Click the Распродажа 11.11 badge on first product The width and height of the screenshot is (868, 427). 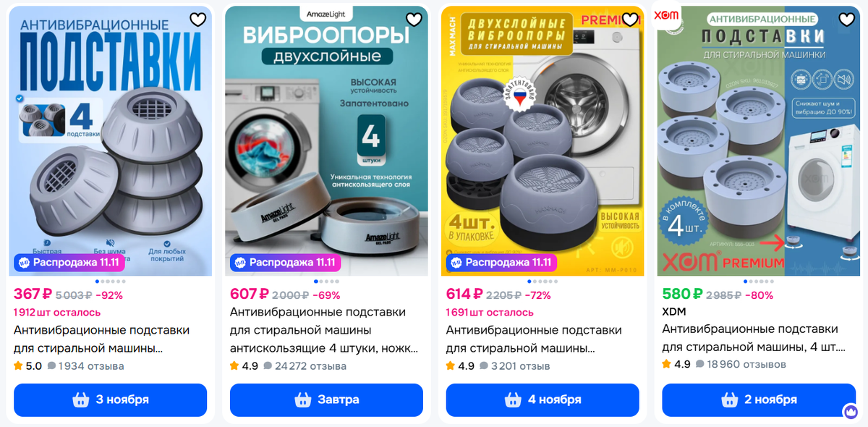click(x=69, y=262)
